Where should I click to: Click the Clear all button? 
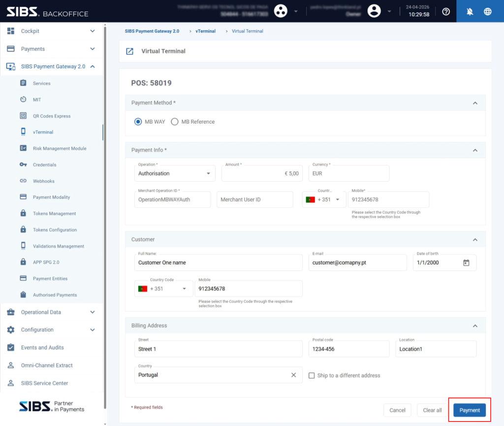[432, 410]
